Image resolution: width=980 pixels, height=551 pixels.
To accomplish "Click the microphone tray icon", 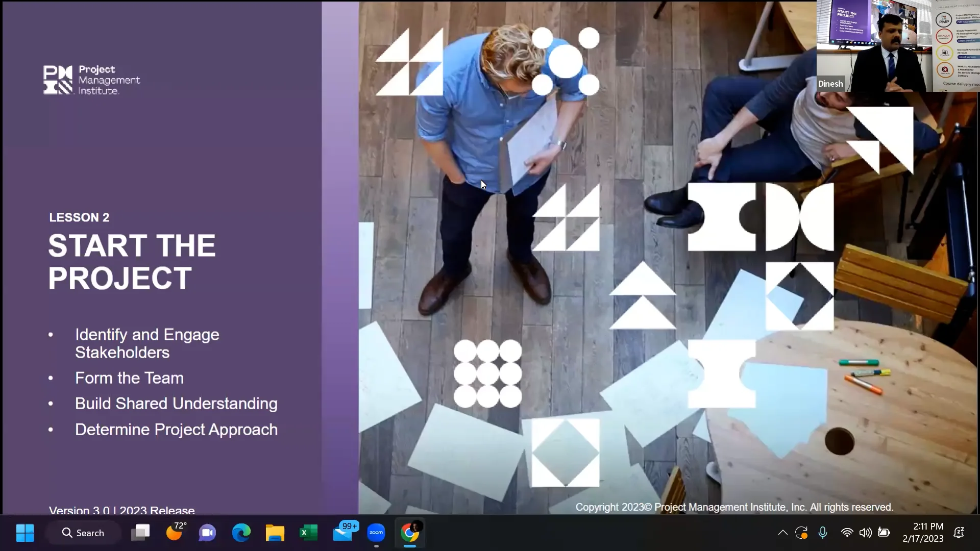I will click(823, 533).
